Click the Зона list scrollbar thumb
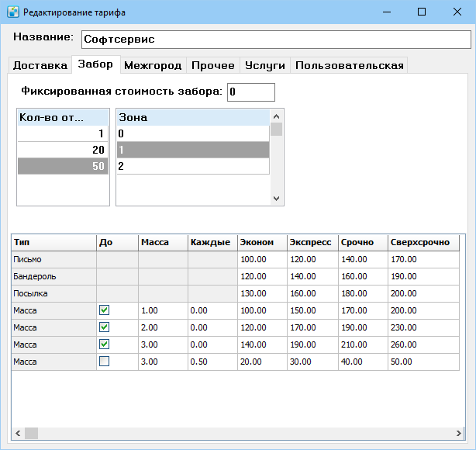The width and height of the screenshot is (476, 450). coord(276,129)
